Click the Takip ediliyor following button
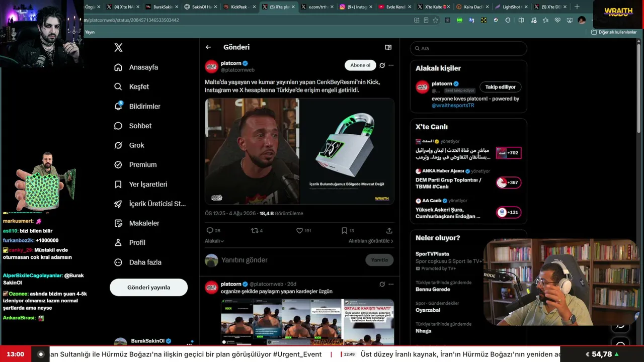 click(500, 87)
